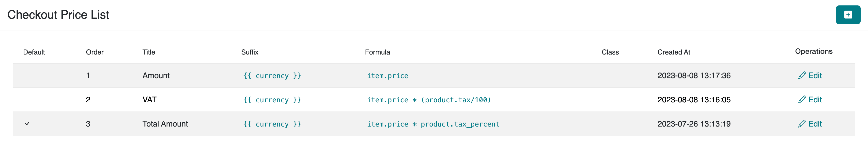Select the Operations column header
This screenshot has width=868, height=148.
[813, 51]
